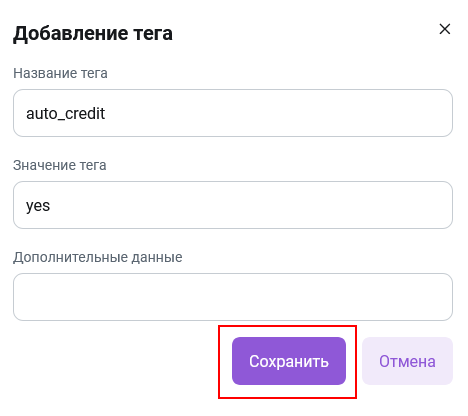Save the auto_credit tag
Image resolution: width=468 pixels, height=416 pixels.
click(289, 361)
